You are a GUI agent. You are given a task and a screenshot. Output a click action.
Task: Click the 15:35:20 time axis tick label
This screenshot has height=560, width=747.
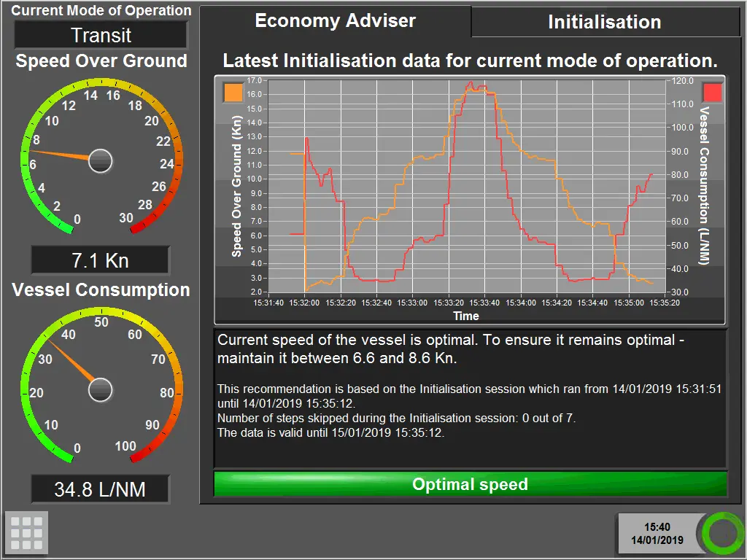(665, 303)
